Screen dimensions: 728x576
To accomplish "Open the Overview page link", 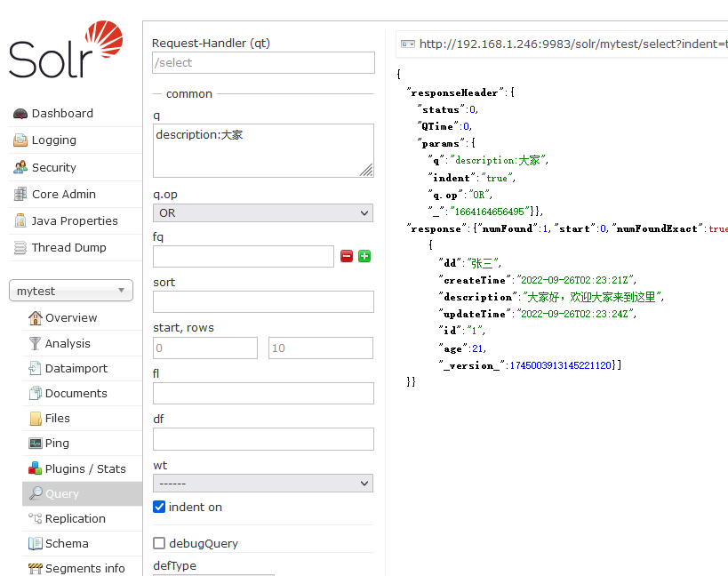I will (71, 318).
